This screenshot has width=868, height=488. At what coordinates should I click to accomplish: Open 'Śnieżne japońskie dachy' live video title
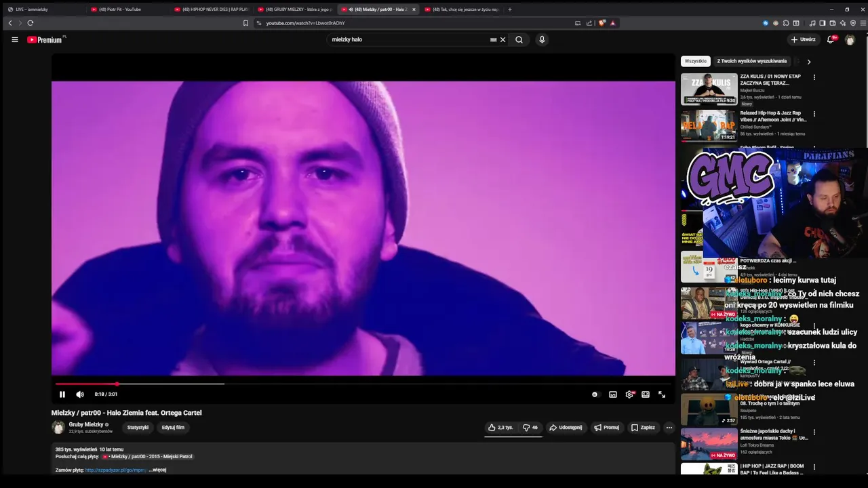click(774, 434)
